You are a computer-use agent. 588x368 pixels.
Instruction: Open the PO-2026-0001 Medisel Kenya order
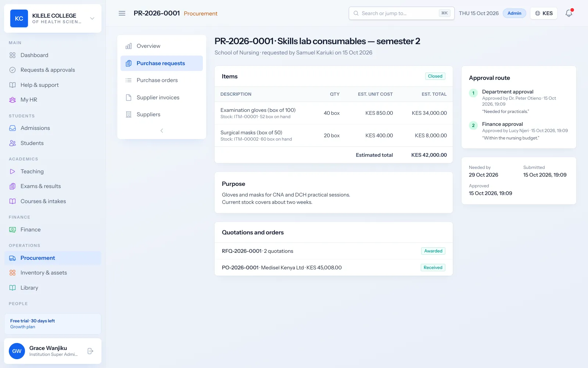point(334,268)
